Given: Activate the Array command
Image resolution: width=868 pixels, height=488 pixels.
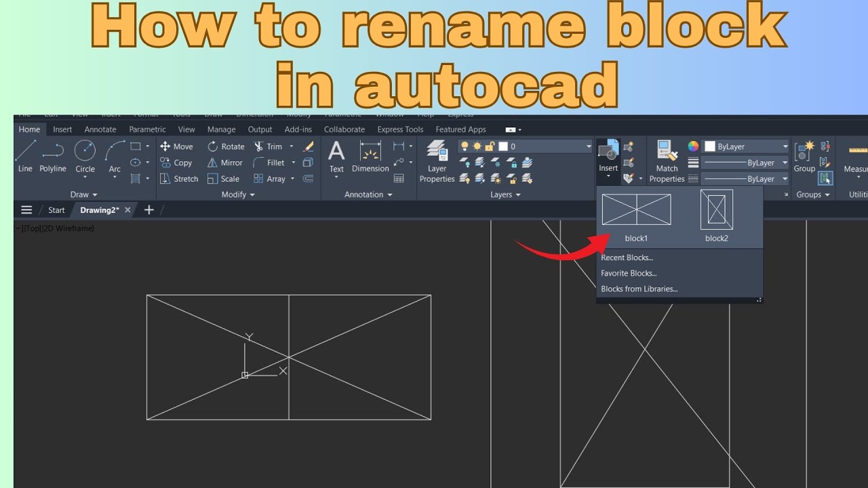Looking at the screenshot, I should coord(269,179).
